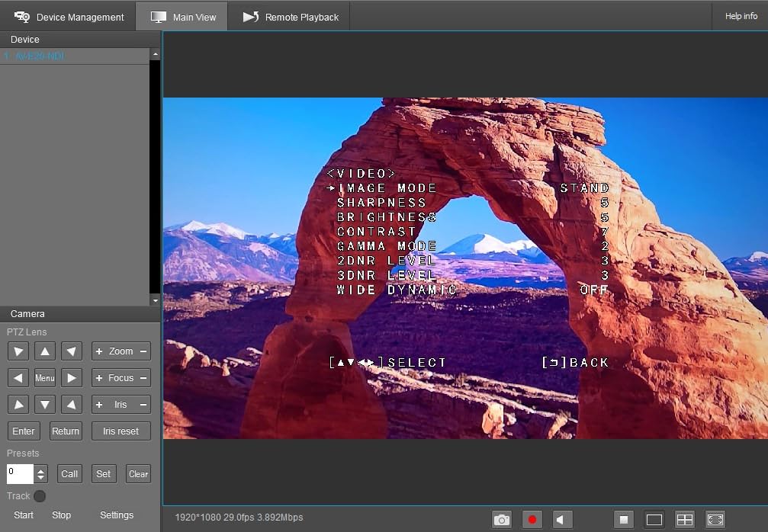Viewport: 768px width, 532px height.
Task: Toggle the Track indicator
Action: pos(40,495)
